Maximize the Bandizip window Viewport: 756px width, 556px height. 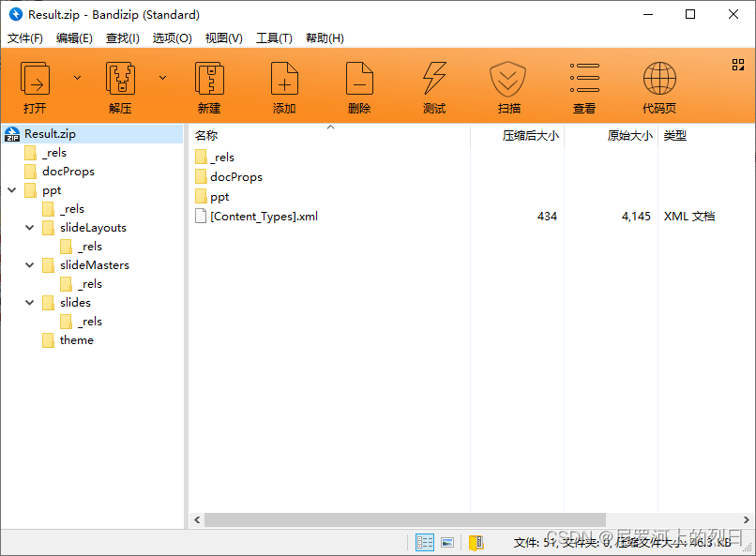click(690, 14)
